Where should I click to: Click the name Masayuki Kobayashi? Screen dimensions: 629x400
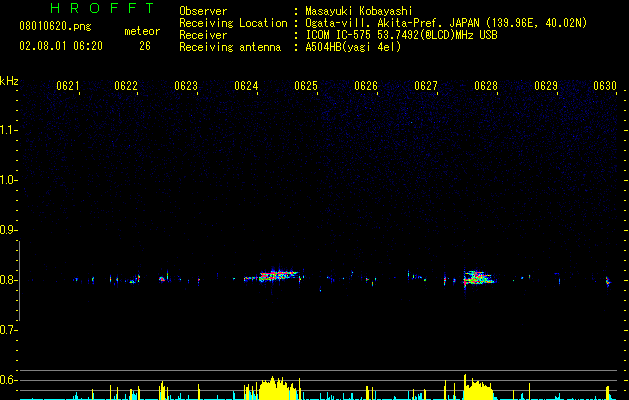coord(359,11)
